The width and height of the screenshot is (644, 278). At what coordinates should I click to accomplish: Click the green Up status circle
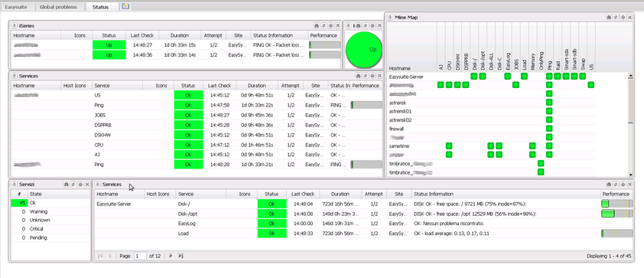364,49
